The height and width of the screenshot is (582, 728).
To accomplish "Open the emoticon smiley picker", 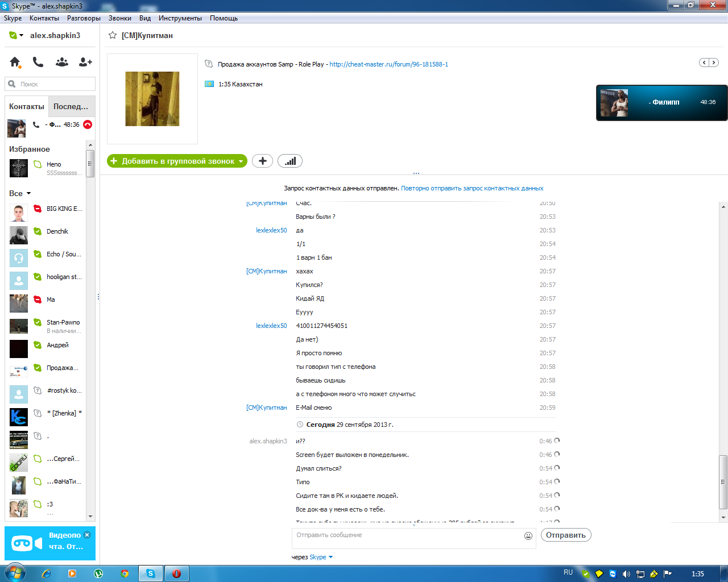I will pyautogui.click(x=528, y=536).
